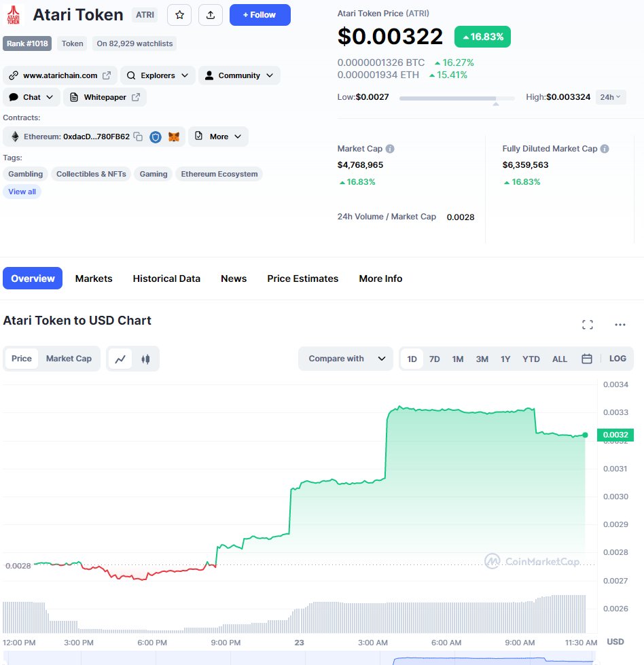Toggle chart to Market Cap view
The width and height of the screenshot is (644, 665).
[x=69, y=359]
